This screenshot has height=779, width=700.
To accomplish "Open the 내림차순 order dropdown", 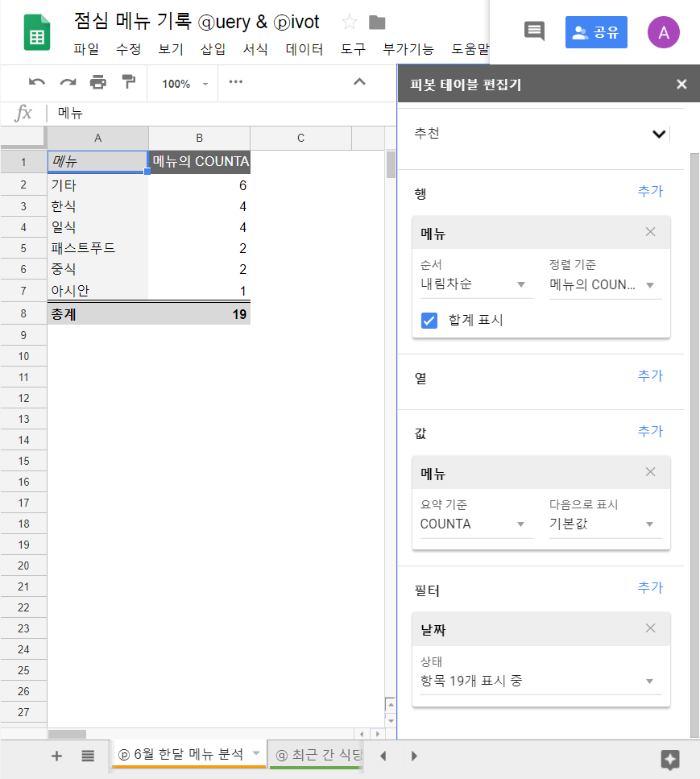I will [x=475, y=284].
